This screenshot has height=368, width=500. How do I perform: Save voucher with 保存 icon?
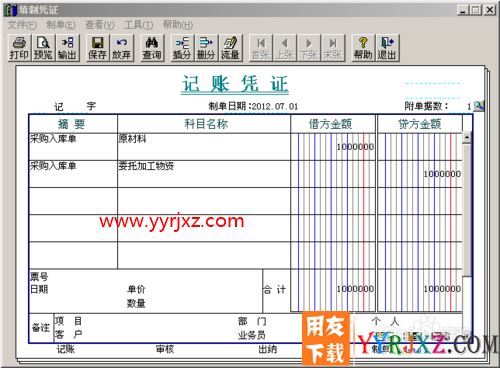pyautogui.click(x=97, y=48)
